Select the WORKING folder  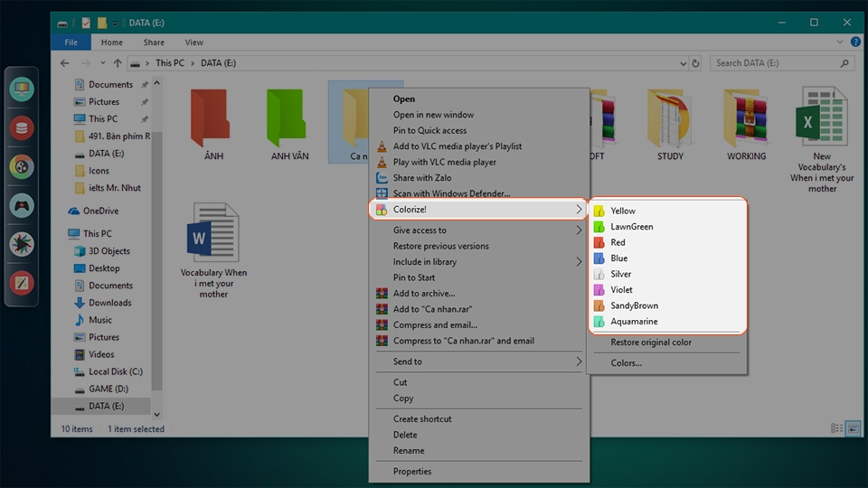746,125
